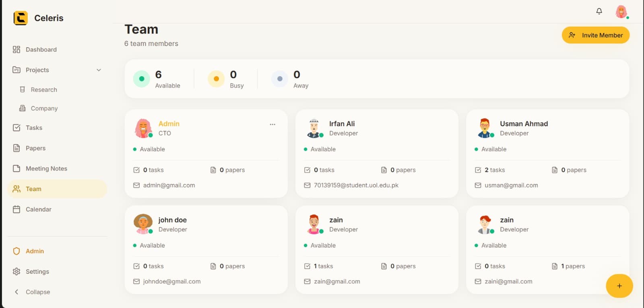Select the Available status indicator
644x308 pixels.
click(x=142, y=79)
